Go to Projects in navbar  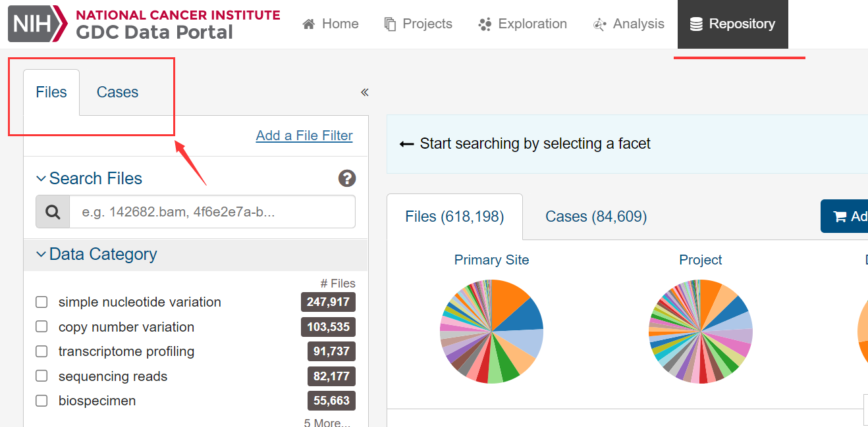[418, 24]
